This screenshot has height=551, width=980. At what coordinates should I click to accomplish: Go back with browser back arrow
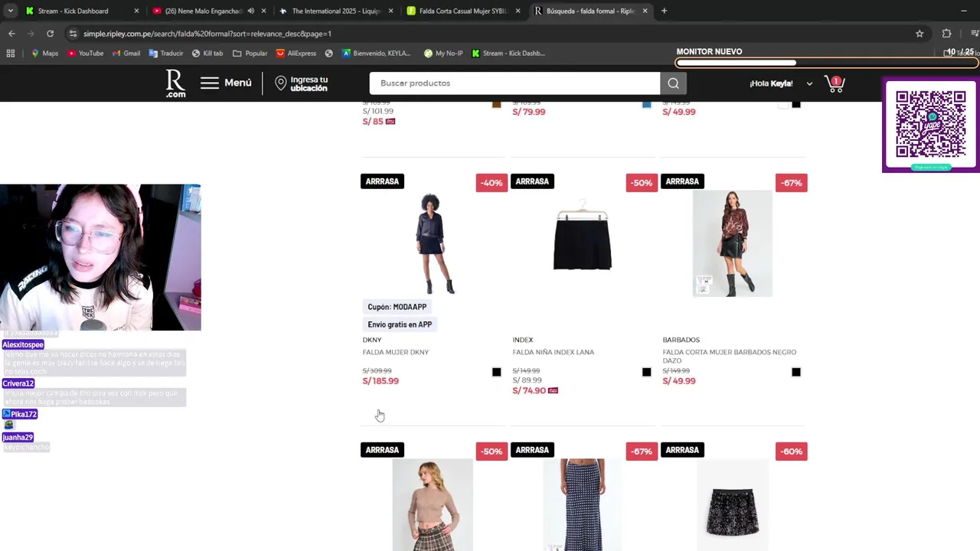click(x=11, y=34)
